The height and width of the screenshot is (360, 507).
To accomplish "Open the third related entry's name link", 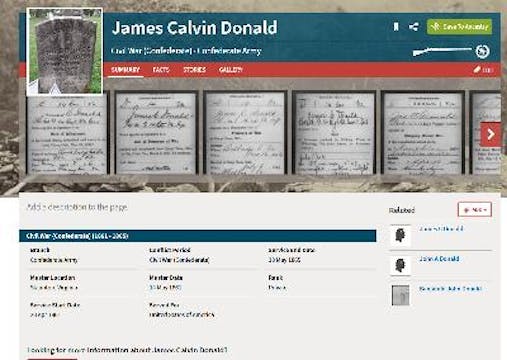I will (450, 289).
